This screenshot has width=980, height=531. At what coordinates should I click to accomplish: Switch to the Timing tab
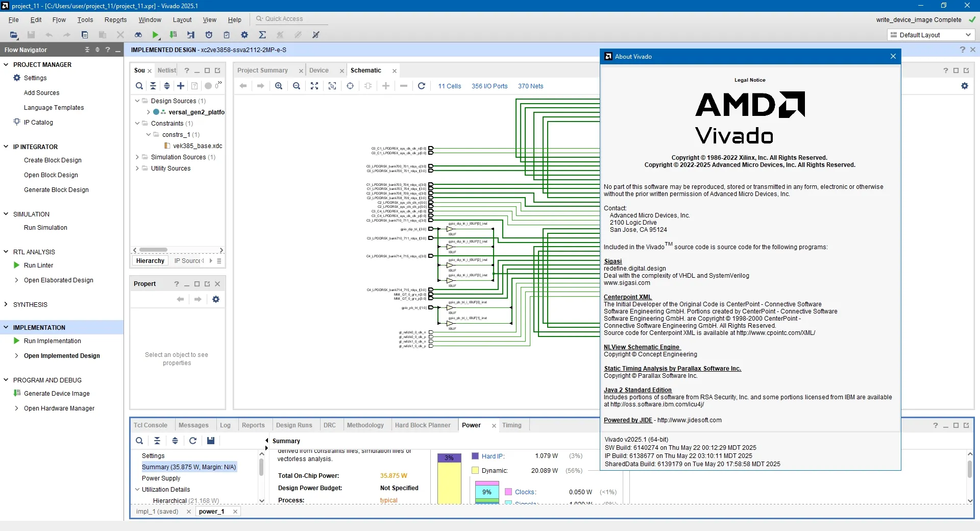click(511, 425)
